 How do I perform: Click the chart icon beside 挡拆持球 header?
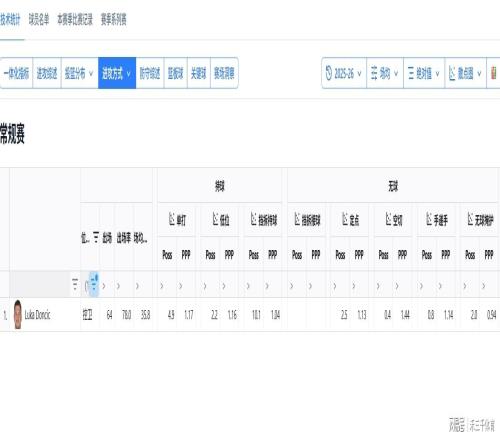click(x=254, y=219)
